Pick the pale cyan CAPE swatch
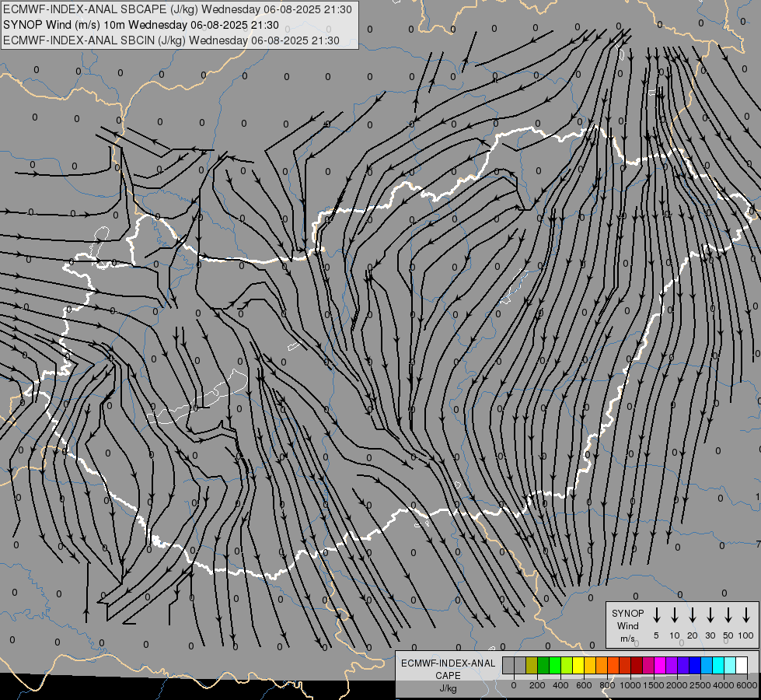Screen dimensions: 761x700 pyautogui.click(x=729, y=665)
